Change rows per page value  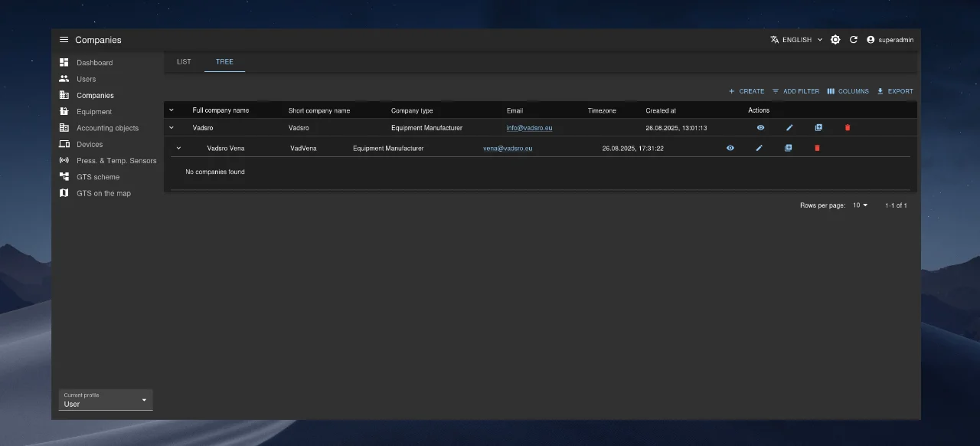[x=861, y=205]
